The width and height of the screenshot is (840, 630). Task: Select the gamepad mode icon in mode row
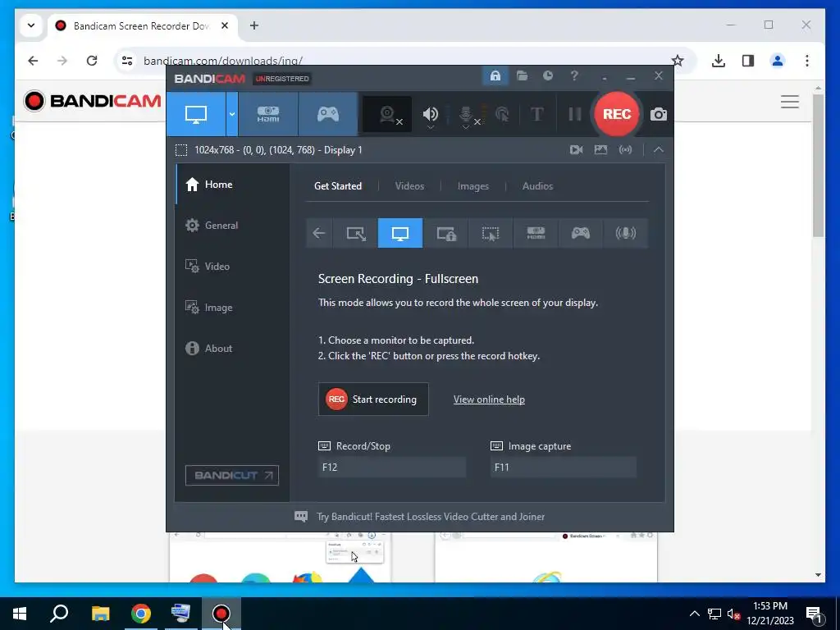click(580, 233)
